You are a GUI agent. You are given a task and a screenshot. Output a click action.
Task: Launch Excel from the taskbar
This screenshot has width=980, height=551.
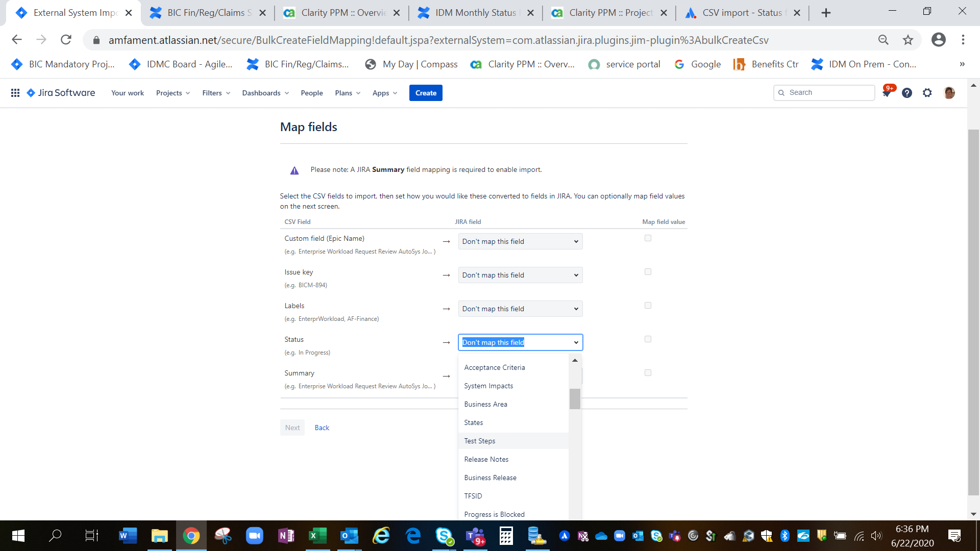tap(318, 536)
